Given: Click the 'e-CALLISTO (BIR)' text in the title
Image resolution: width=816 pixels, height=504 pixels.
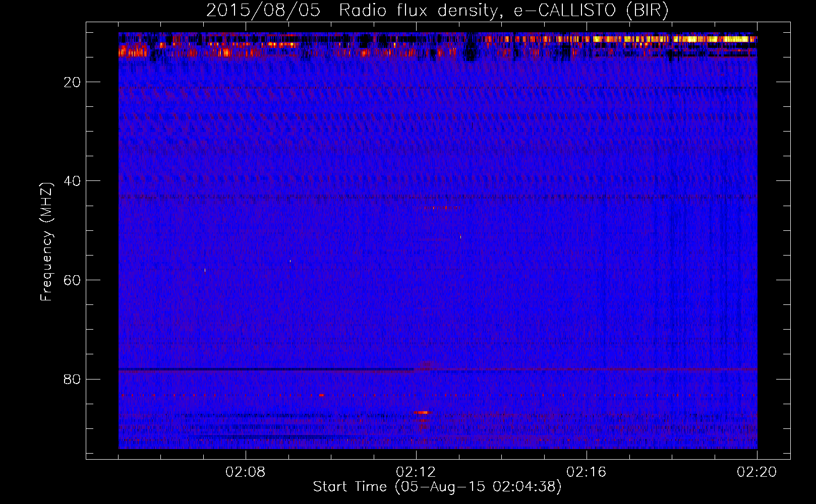Looking at the screenshot, I should point(591,11).
